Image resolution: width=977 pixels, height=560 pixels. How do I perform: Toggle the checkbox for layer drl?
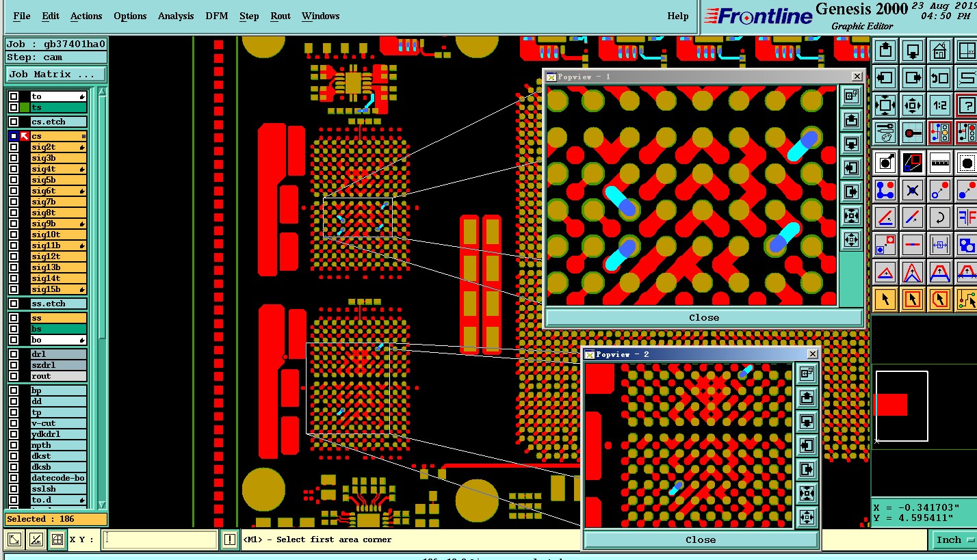(14, 354)
